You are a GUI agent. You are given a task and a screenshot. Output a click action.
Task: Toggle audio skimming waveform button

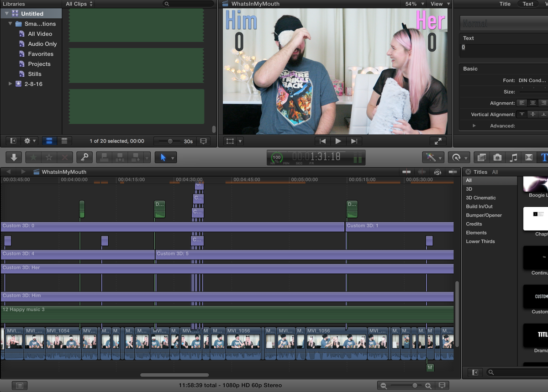[422, 172]
